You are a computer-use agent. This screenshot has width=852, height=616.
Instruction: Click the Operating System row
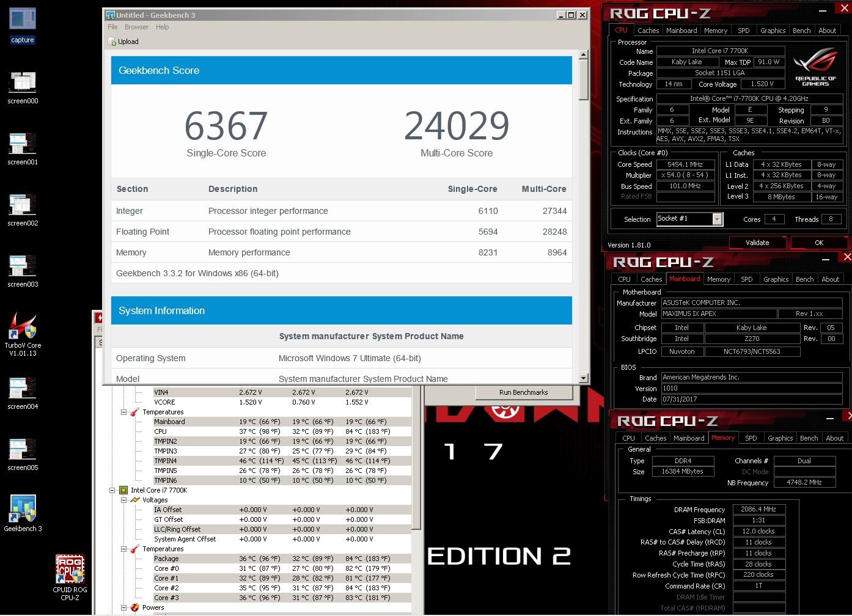[342, 358]
